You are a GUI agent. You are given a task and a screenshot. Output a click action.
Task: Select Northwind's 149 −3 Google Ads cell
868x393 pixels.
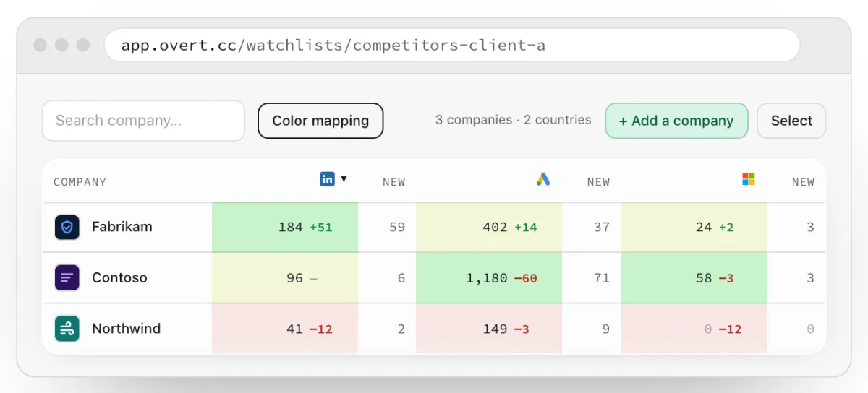[489, 329]
